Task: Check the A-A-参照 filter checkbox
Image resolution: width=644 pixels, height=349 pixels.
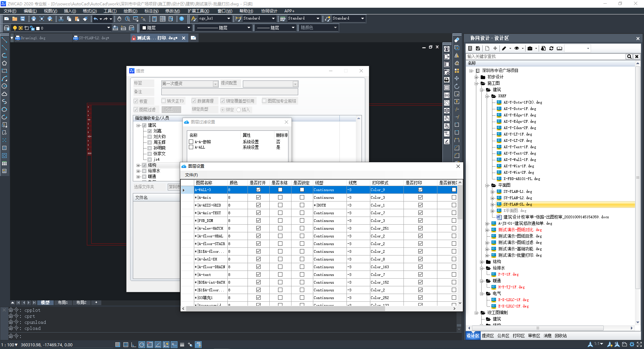Action: 191,142
